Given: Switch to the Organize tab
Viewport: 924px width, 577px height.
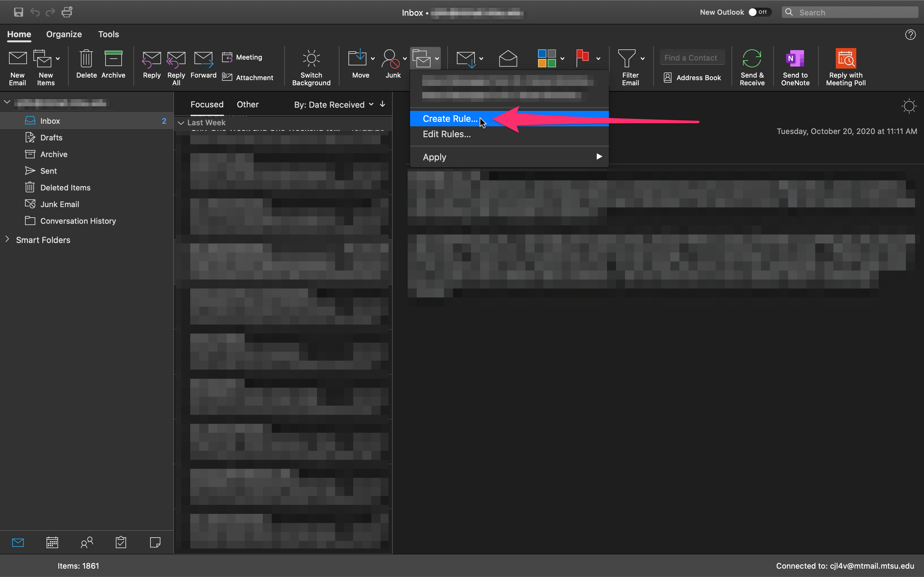Looking at the screenshot, I should click(64, 34).
